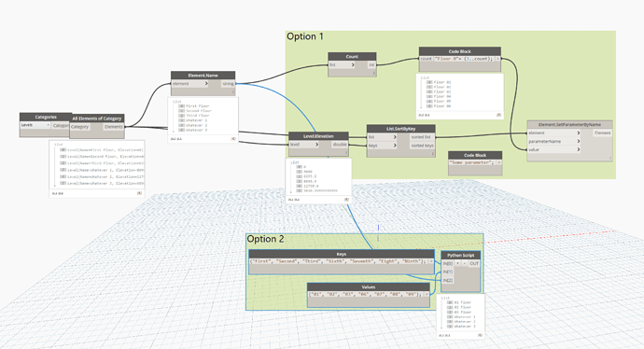Image resolution: width=644 pixels, height=349 pixels.
Task: Click the list input chevron on Count node
Action: (x=353, y=65)
